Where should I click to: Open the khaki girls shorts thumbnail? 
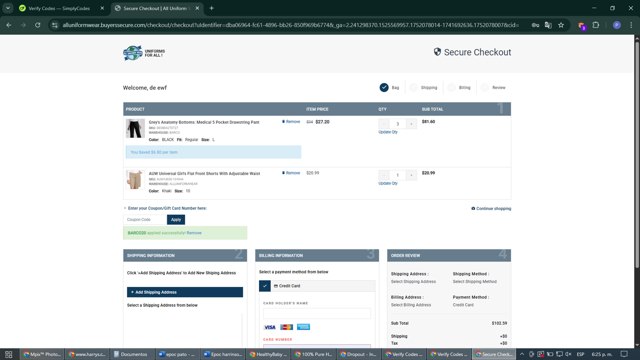[134, 180]
